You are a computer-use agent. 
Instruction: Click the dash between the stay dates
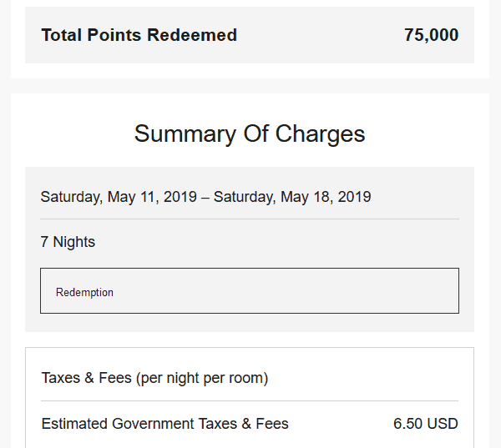pos(205,198)
